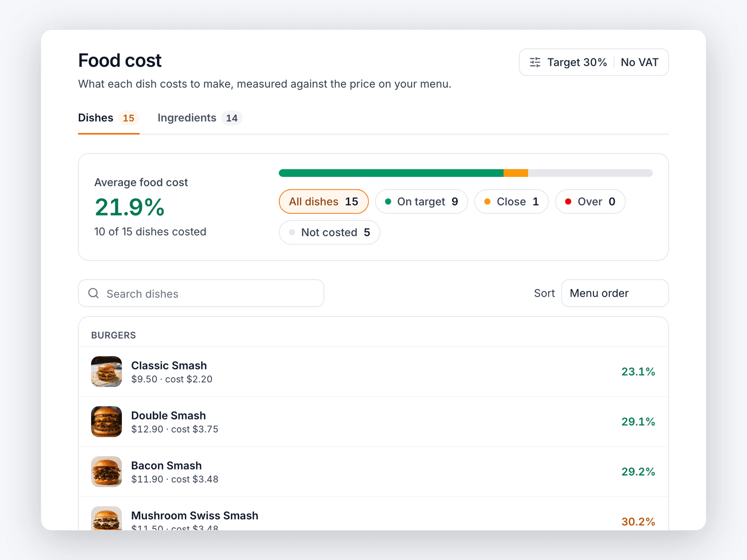The width and height of the screenshot is (747, 560).
Task: Click '$9.50 · cost $2.20' text
Action: click(172, 379)
